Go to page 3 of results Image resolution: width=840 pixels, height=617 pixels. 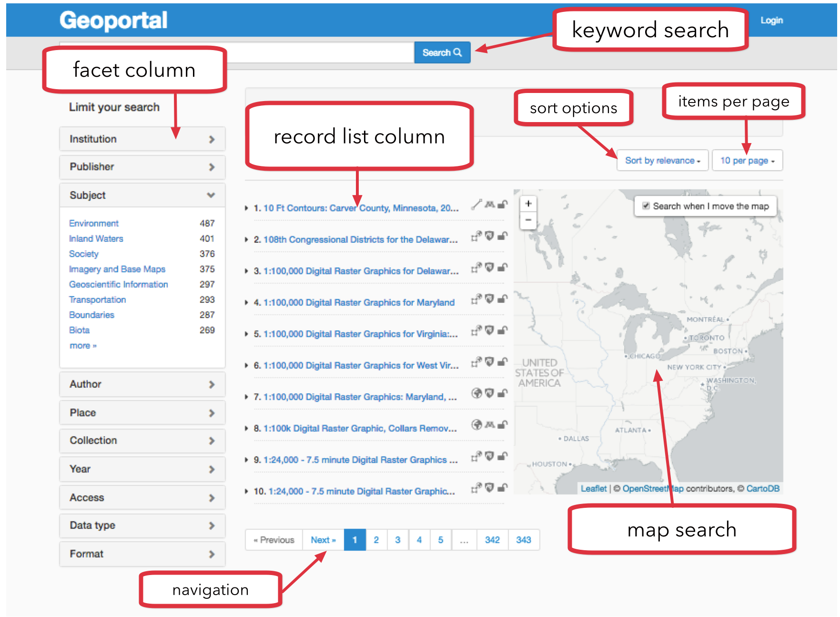398,540
